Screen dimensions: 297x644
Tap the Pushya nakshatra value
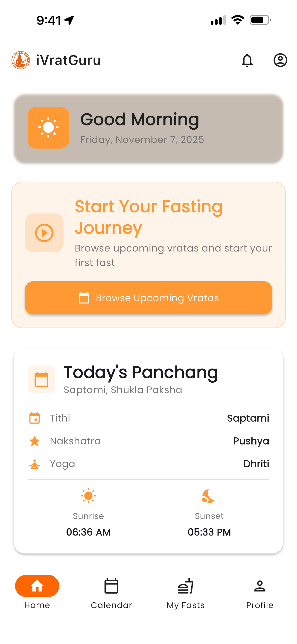pyautogui.click(x=251, y=441)
